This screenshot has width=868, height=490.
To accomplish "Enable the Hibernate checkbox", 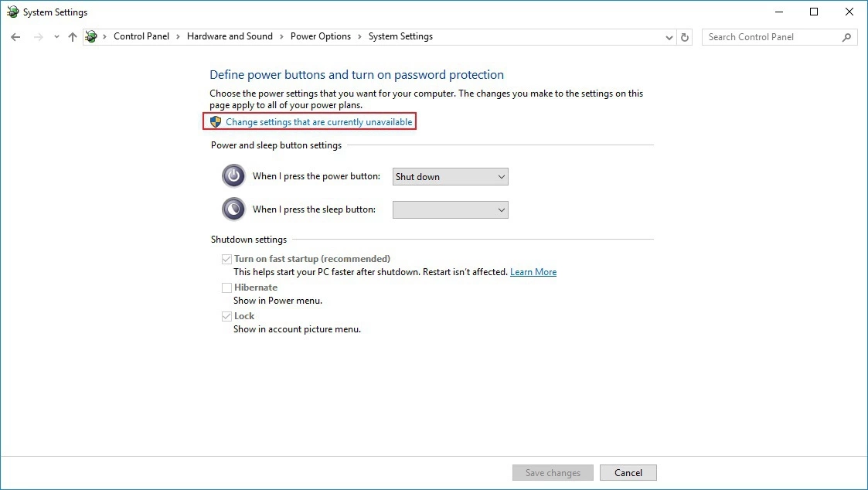I will [227, 288].
